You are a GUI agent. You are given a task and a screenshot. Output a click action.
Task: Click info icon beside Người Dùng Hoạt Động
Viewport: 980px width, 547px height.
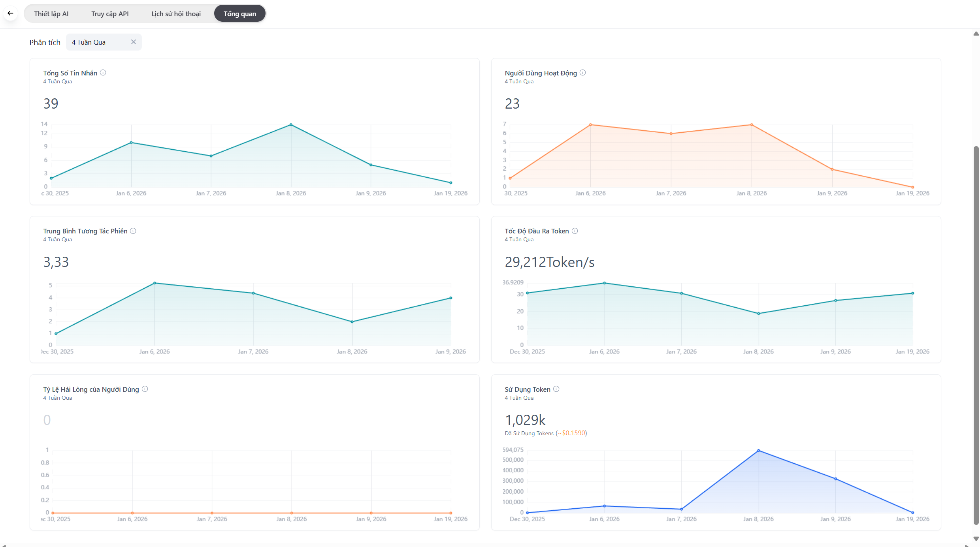(x=583, y=73)
